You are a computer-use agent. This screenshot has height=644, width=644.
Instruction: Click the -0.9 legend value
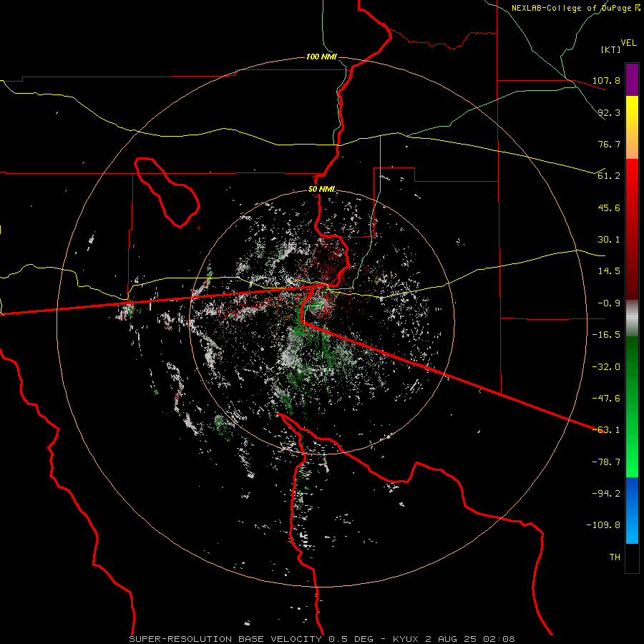609,303
